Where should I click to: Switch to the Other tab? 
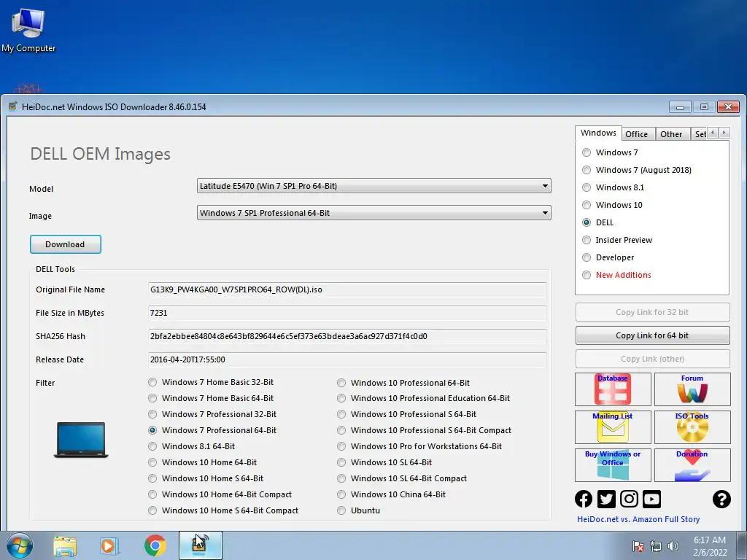pos(671,134)
